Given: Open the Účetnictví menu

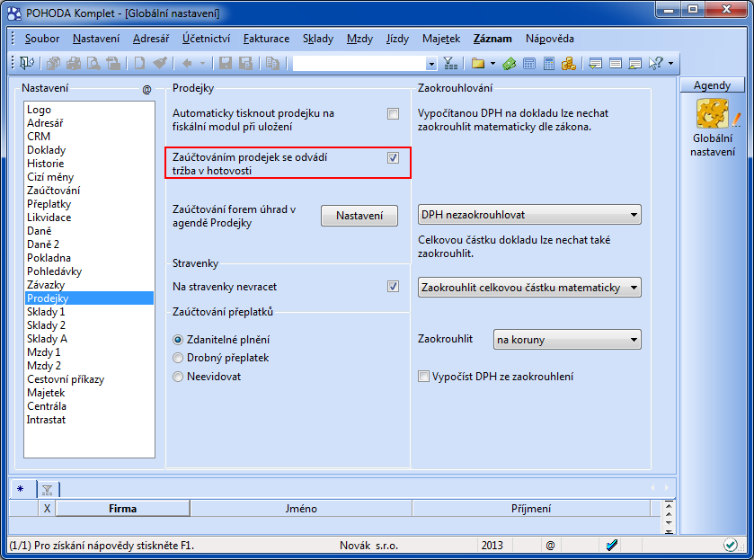Looking at the screenshot, I should click(x=207, y=39).
